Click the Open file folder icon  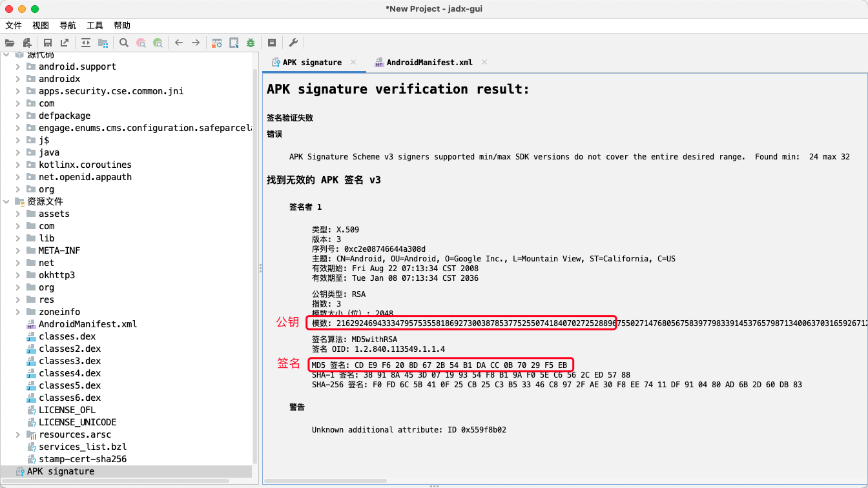pyautogui.click(x=10, y=43)
